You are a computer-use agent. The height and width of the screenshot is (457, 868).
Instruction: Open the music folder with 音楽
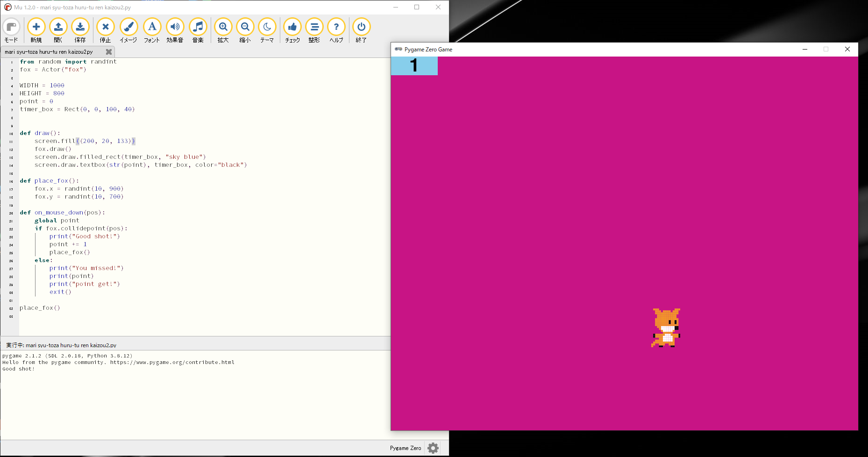(198, 30)
